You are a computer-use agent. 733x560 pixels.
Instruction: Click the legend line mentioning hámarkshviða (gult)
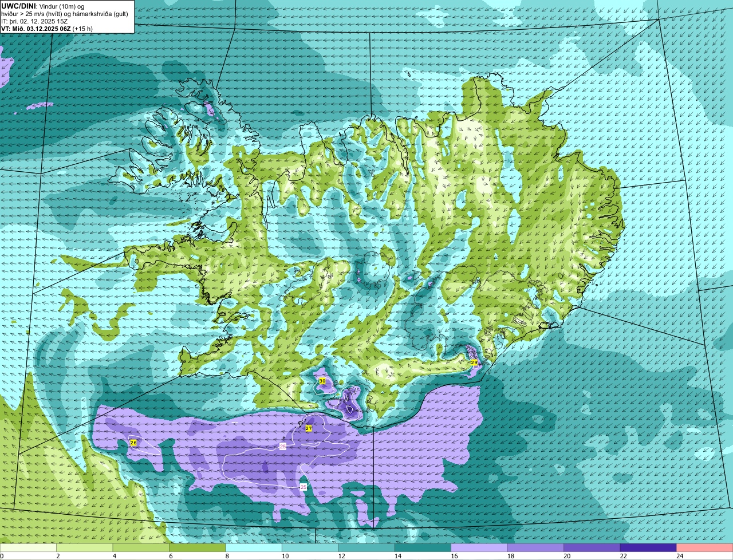click(65, 13)
